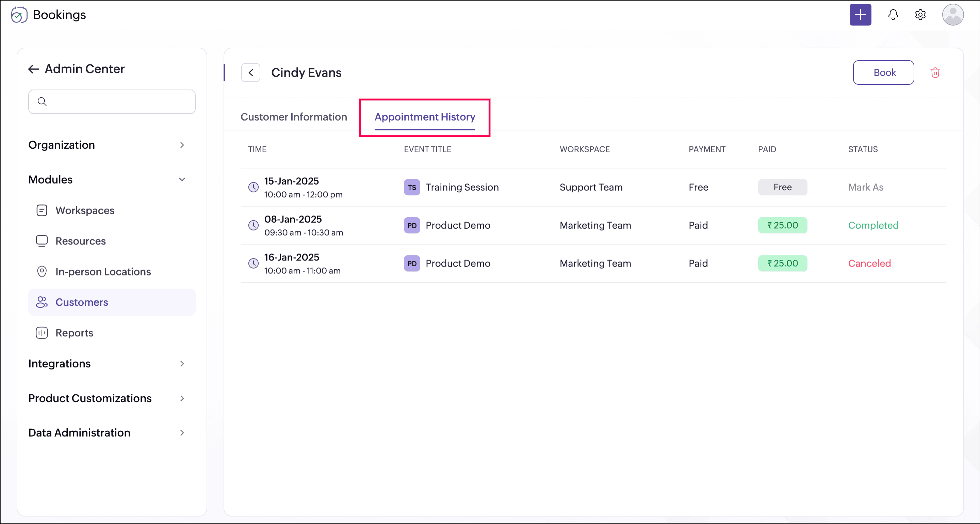This screenshot has width=980, height=524.
Task: Expand the Organization section chevron
Action: click(182, 145)
